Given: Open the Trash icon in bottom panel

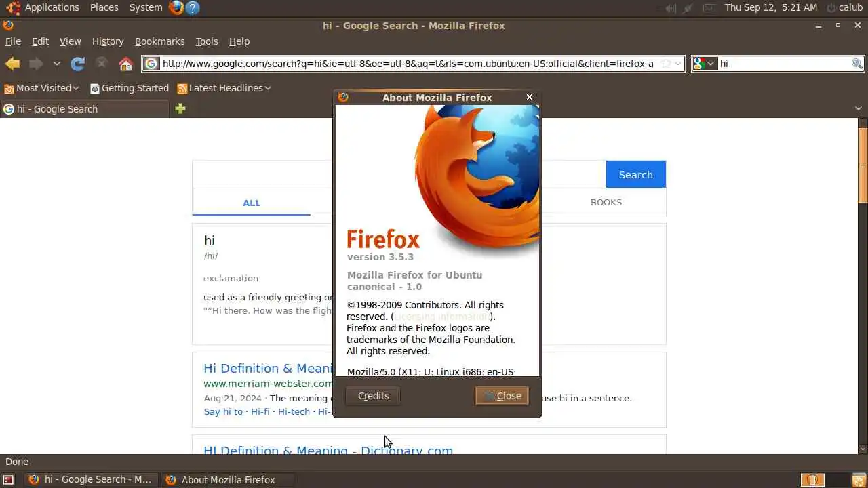Looking at the screenshot, I should [859, 480].
